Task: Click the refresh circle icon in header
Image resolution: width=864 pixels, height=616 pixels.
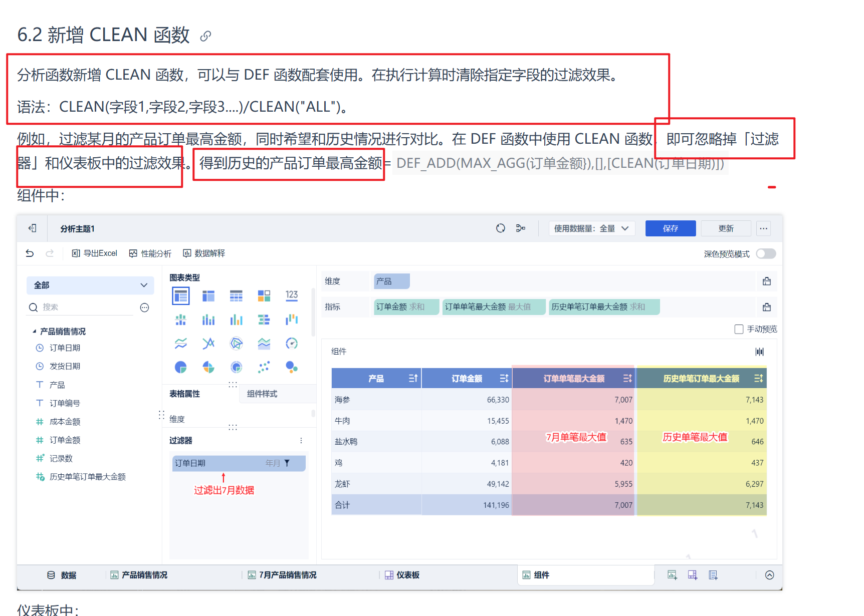Action: point(500,228)
